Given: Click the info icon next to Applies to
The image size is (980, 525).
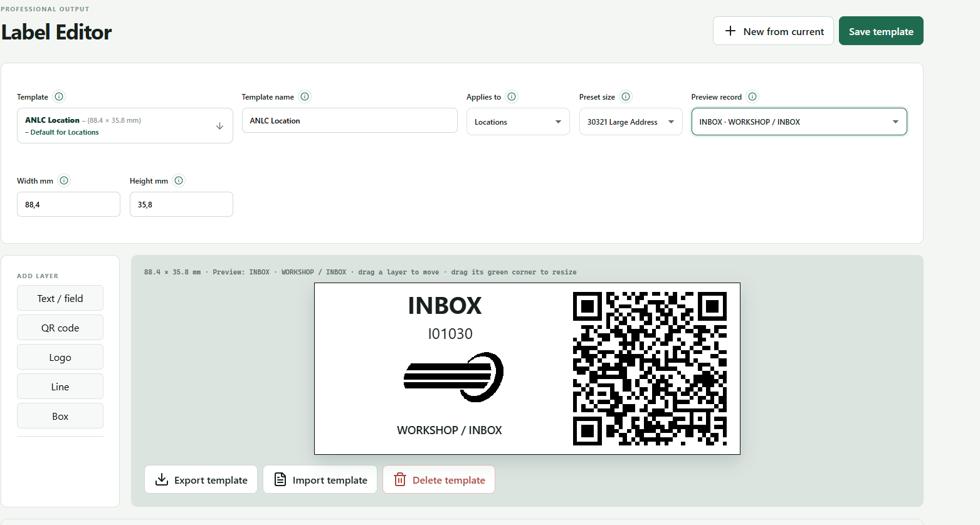Looking at the screenshot, I should tap(512, 96).
